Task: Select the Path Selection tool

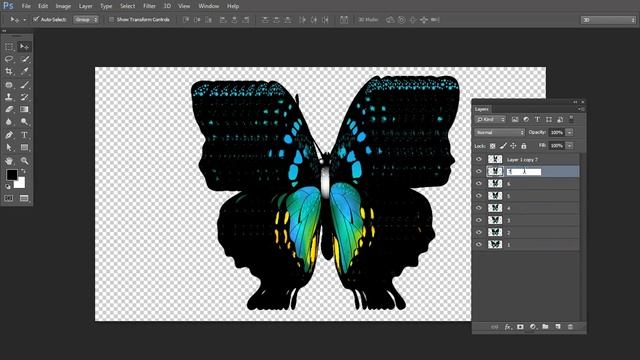Action: coord(9,147)
